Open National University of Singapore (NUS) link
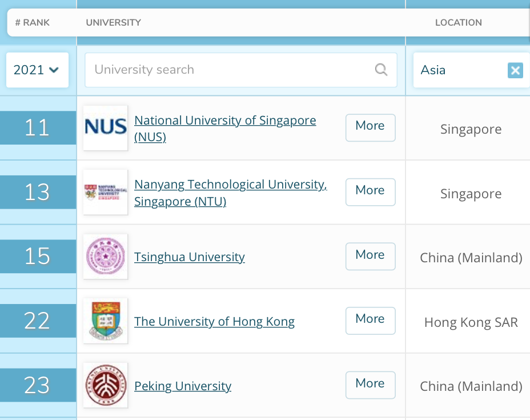530x420 pixels. tap(225, 129)
